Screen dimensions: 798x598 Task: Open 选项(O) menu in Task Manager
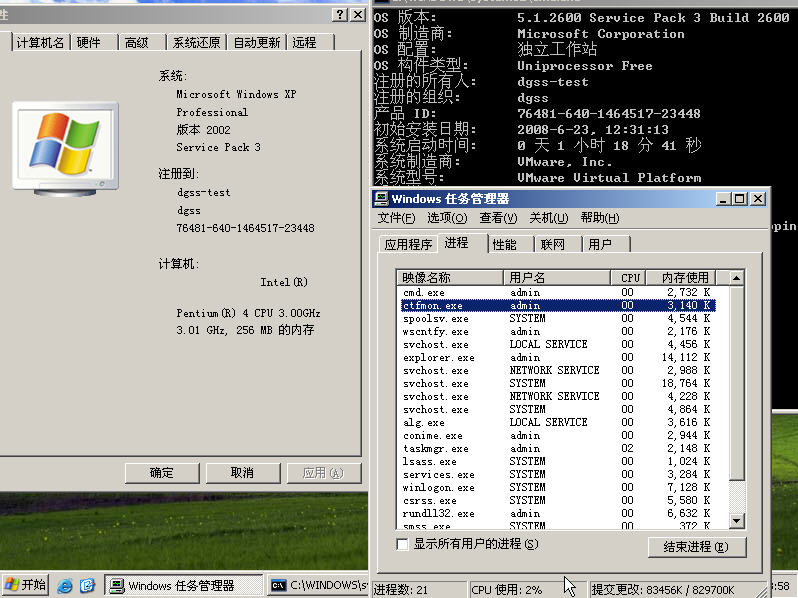coord(447,218)
